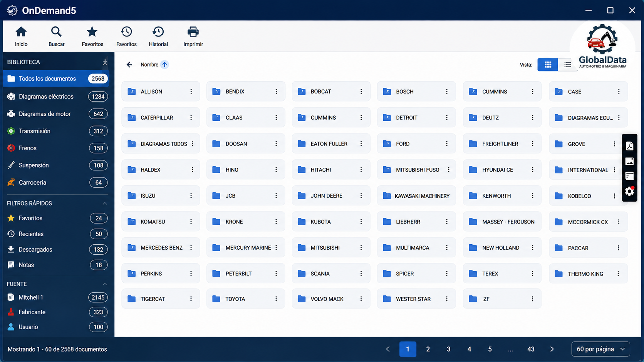Open the MERCEDES BENZ folder
644x362 pixels.
coord(161,248)
